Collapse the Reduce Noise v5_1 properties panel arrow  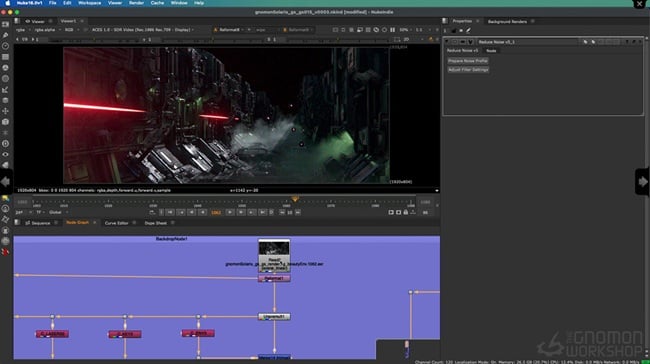coord(447,42)
